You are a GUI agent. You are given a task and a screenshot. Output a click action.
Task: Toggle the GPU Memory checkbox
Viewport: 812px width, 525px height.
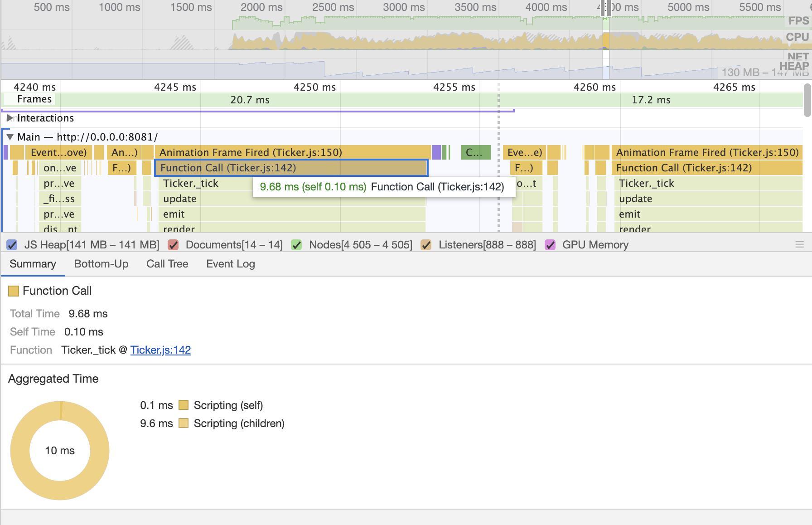pyautogui.click(x=550, y=245)
